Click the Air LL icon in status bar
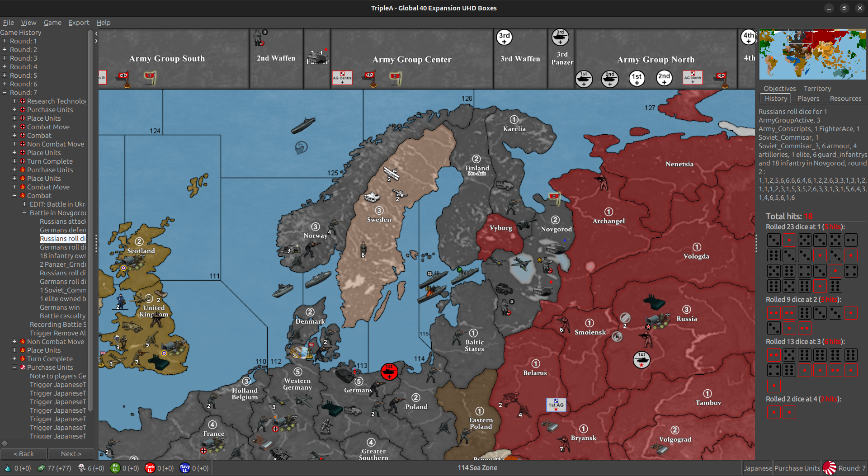Viewport: 868px width, 476px height. coord(116,468)
